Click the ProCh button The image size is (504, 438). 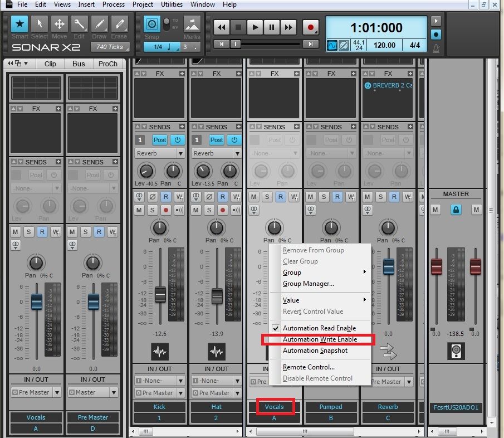point(107,64)
